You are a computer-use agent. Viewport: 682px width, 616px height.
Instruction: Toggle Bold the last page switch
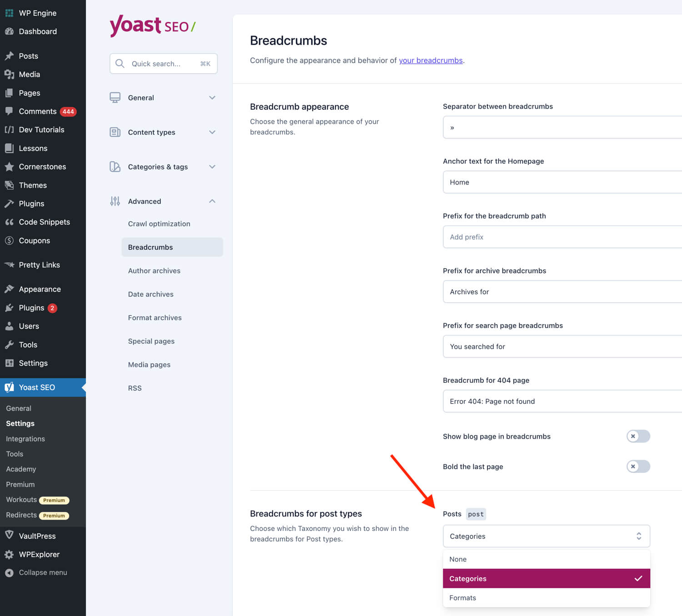pos(638,466)
